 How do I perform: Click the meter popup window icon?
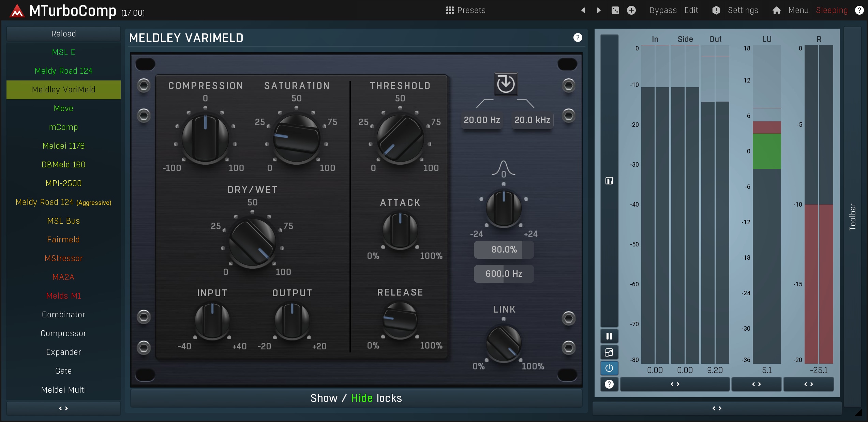click(x=609, y=352)
